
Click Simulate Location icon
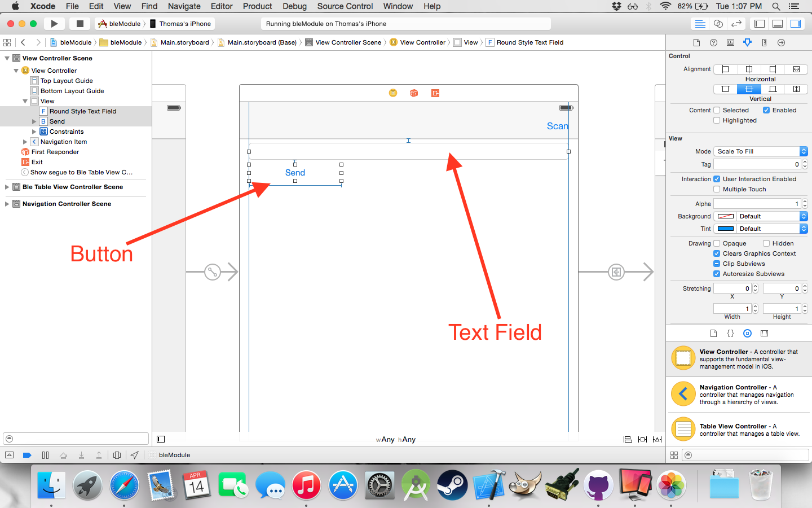point(134,455)
